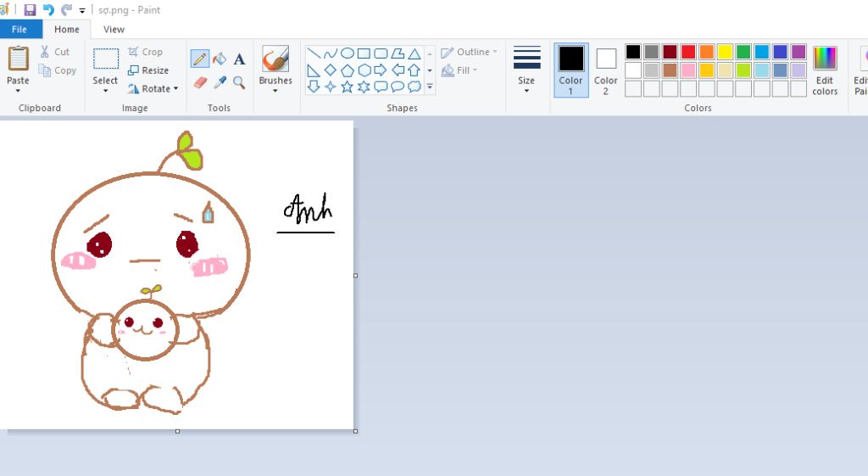Pick the Five-point star shape
Viewport: 868px width, 476px height.
[x=347, y=87]
